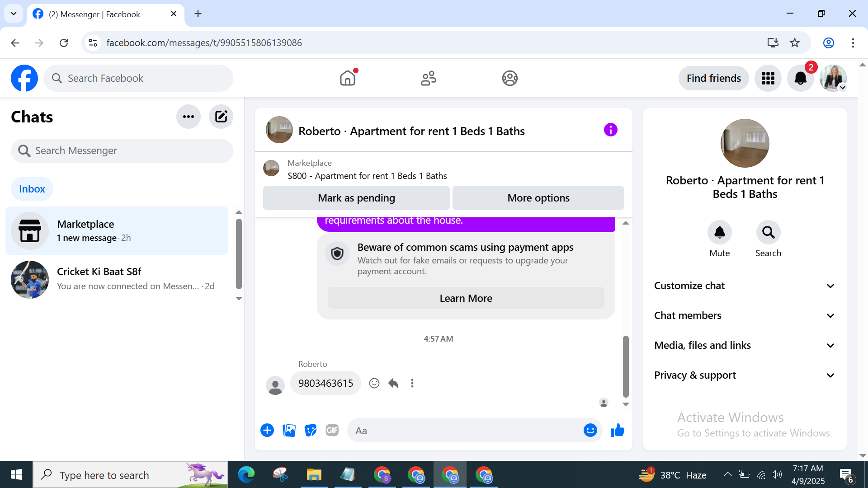Open the Groups icon in top navigation

pos(509,78)
